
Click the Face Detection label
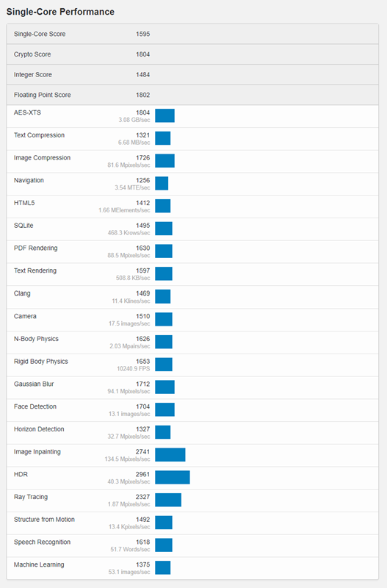pyautogui.click(x=35, y=406)
